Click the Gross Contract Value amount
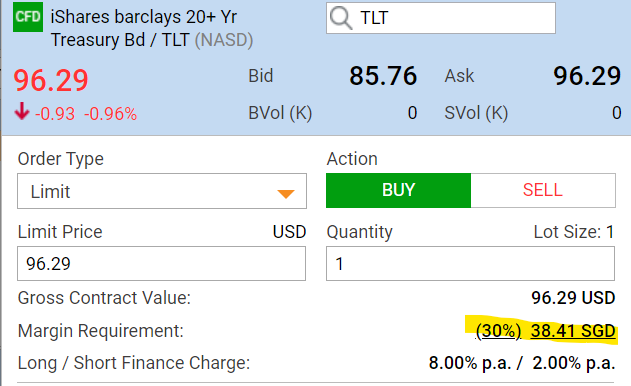Image resolution: width=631 pixels, height=386 pixels. click(573, 298)
